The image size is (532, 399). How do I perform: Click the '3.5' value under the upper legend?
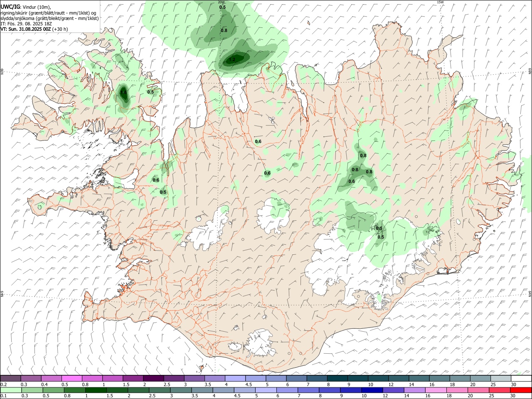[x=208, y=384]
